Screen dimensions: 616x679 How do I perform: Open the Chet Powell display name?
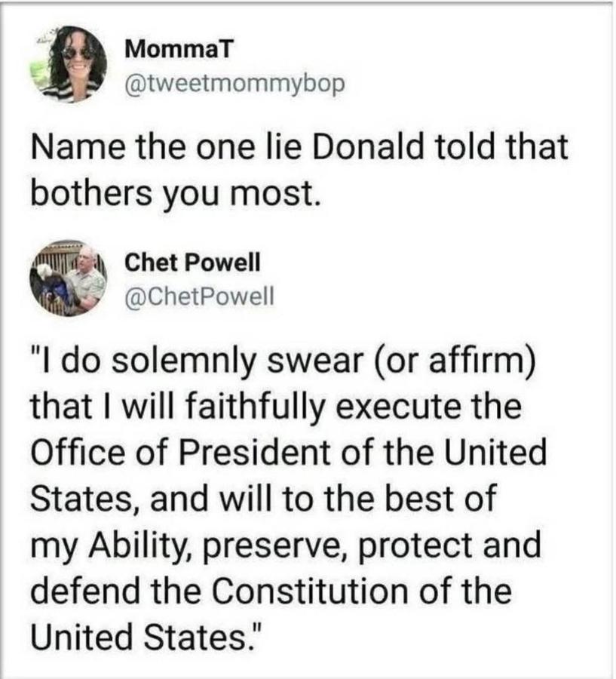click(192, 263)
